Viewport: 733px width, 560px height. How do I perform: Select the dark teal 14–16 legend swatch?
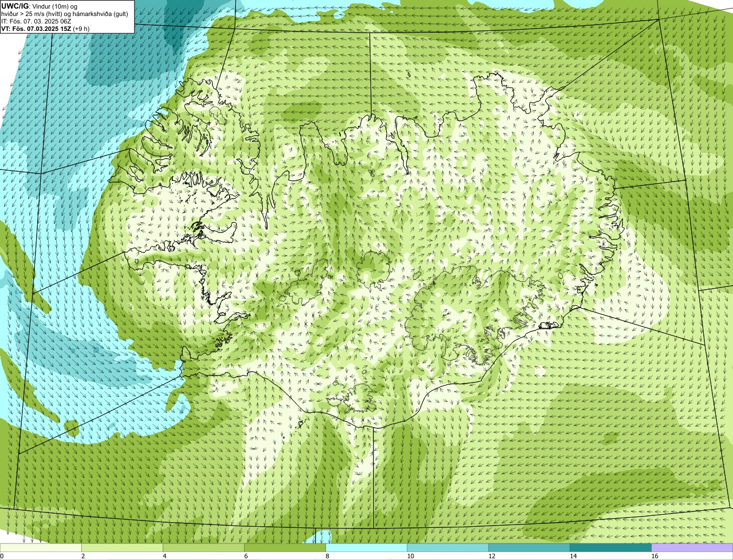coord(611,548)
